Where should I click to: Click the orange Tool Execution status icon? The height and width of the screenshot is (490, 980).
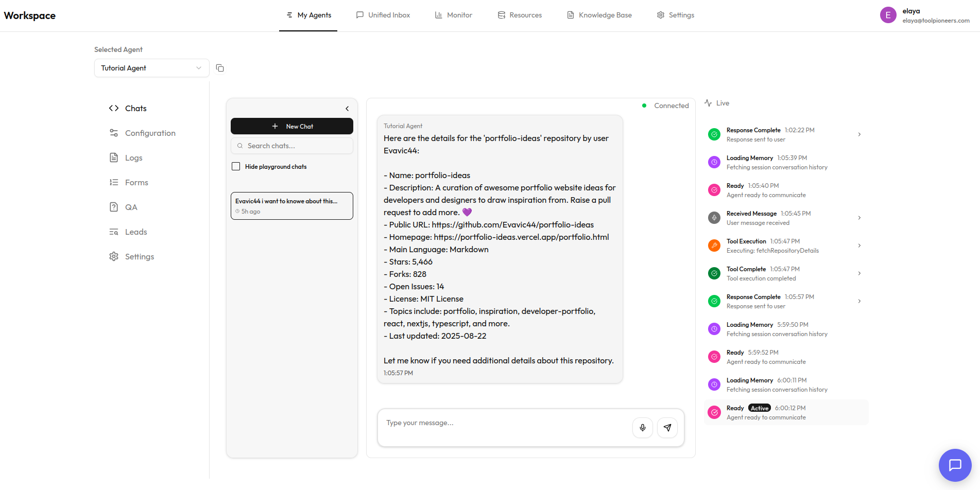[714, 246]
